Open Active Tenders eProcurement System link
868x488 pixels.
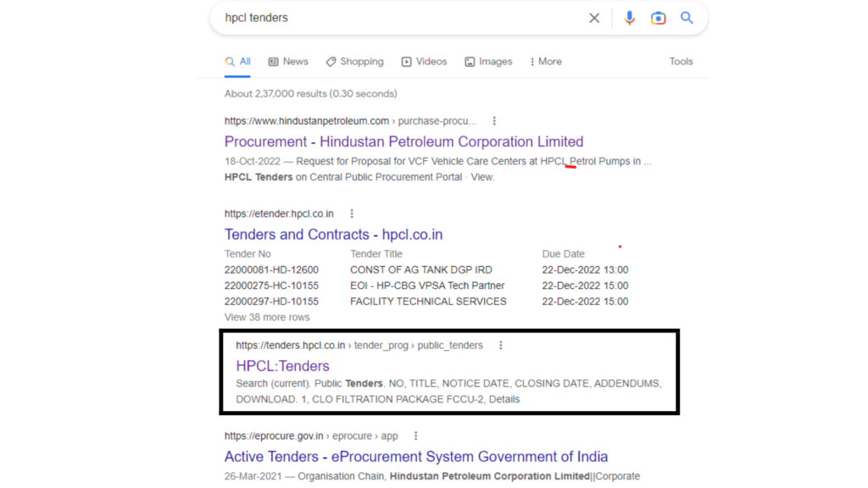click(415, 457)
